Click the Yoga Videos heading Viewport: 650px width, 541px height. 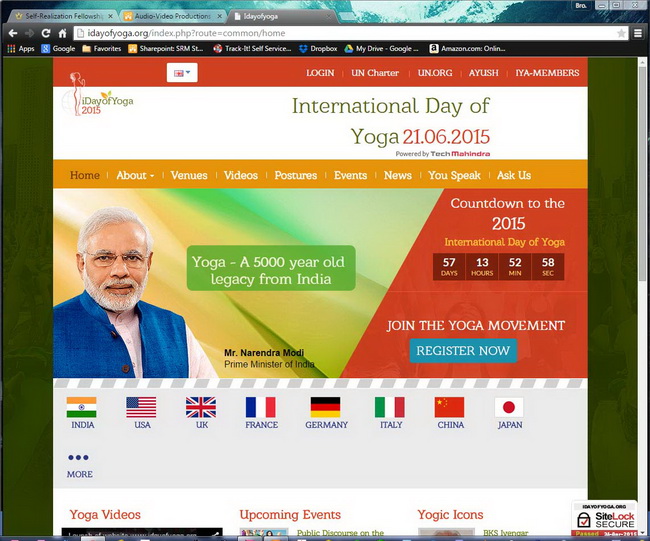point(105,514)
